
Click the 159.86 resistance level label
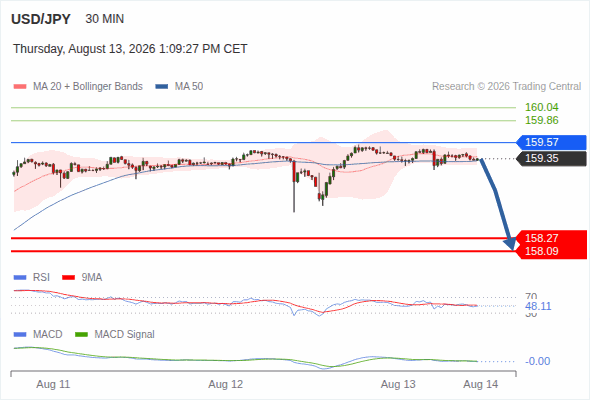[542, 120]
